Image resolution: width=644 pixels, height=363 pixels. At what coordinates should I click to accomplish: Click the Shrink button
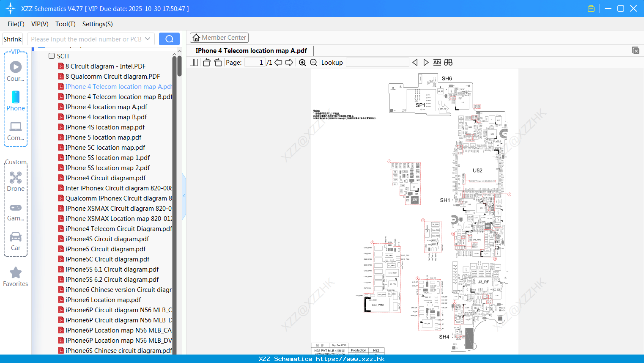coord(13,39)
